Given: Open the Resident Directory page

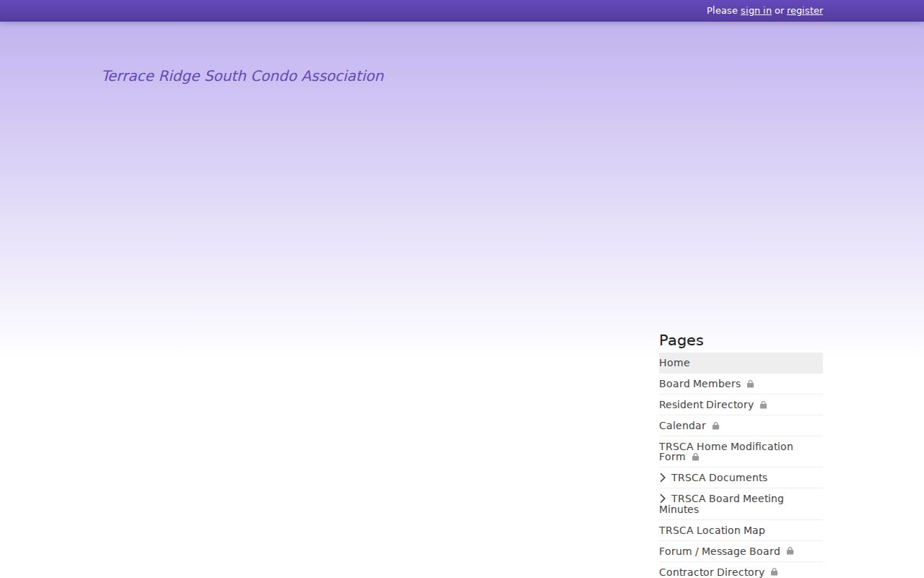Looking at the screenshot, I should coord(706,405).
